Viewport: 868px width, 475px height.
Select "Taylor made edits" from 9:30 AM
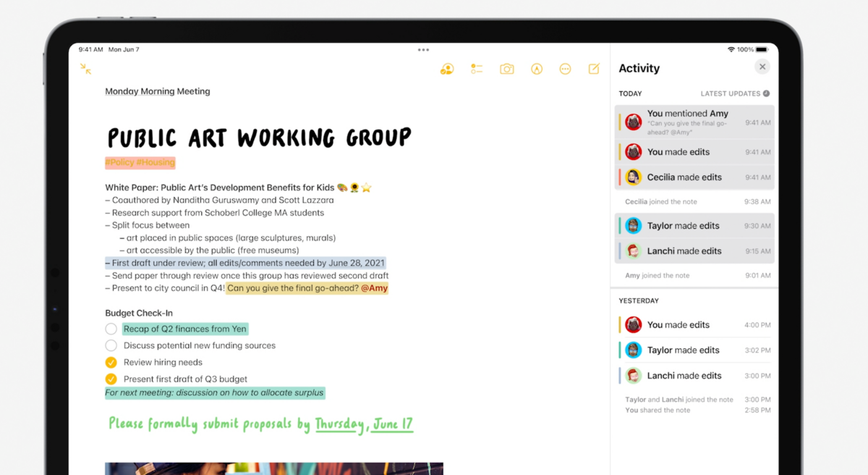(694, 226)
